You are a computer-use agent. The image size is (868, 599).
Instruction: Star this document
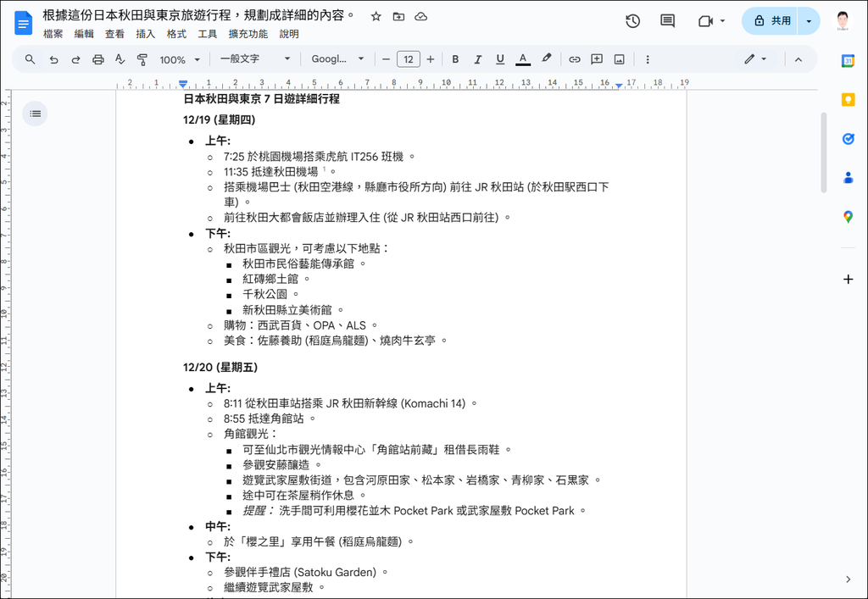coord(376,17)
